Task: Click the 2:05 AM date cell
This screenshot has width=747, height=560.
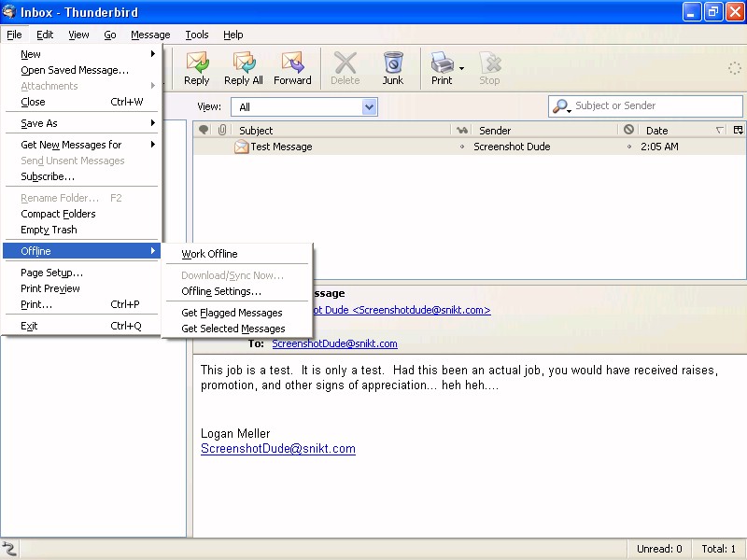Action: [x=659, y=147]
